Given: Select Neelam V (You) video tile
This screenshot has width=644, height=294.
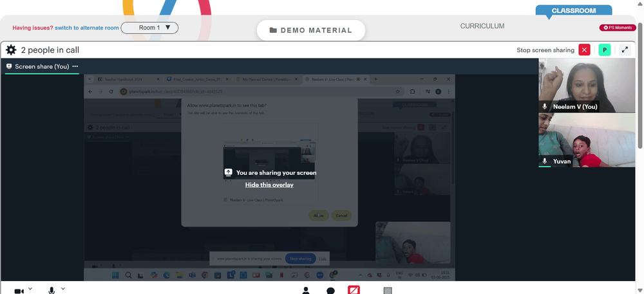Looking at the screenshot, I should pyautogui.click(x=587, y=86).
